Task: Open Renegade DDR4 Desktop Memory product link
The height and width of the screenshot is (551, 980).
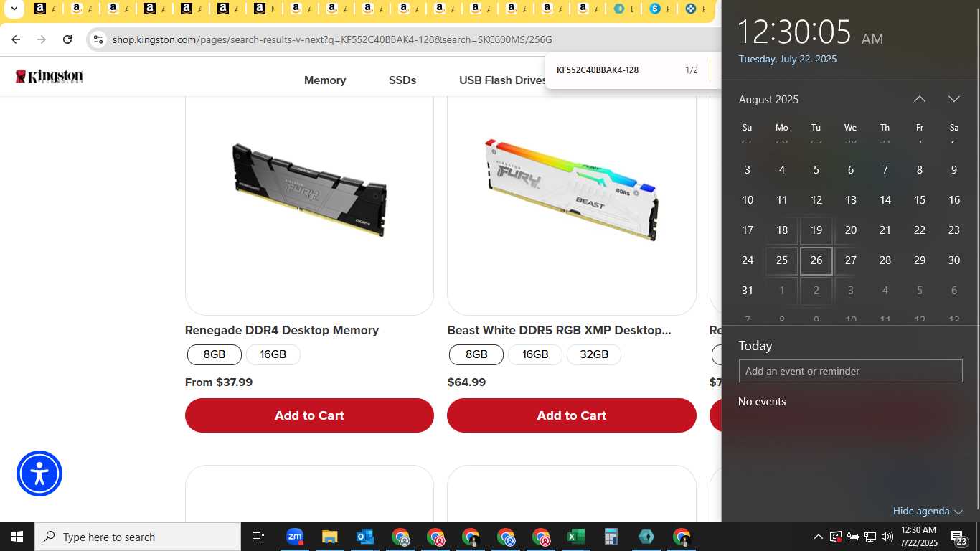Action: click(282, 330)
